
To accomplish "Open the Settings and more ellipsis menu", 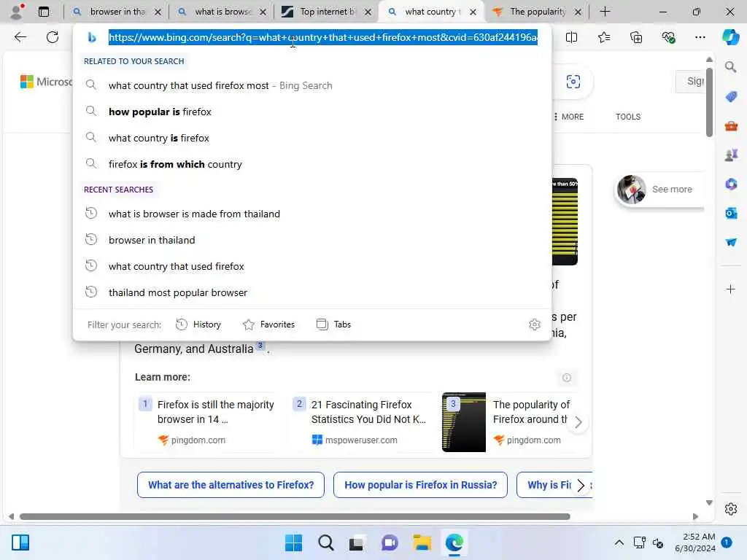I will 700,37.
